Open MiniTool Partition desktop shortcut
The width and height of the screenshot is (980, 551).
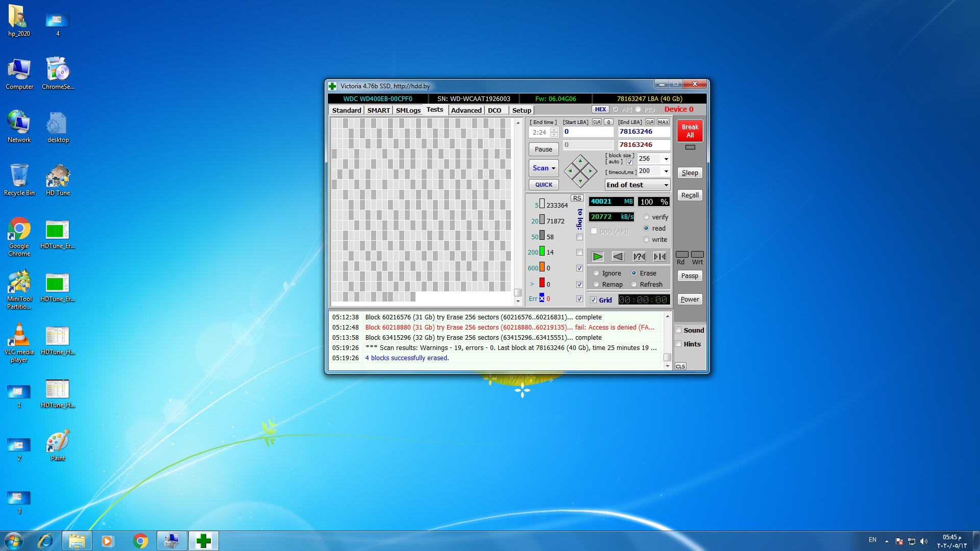pyautogui.click(x=19, y=289)
